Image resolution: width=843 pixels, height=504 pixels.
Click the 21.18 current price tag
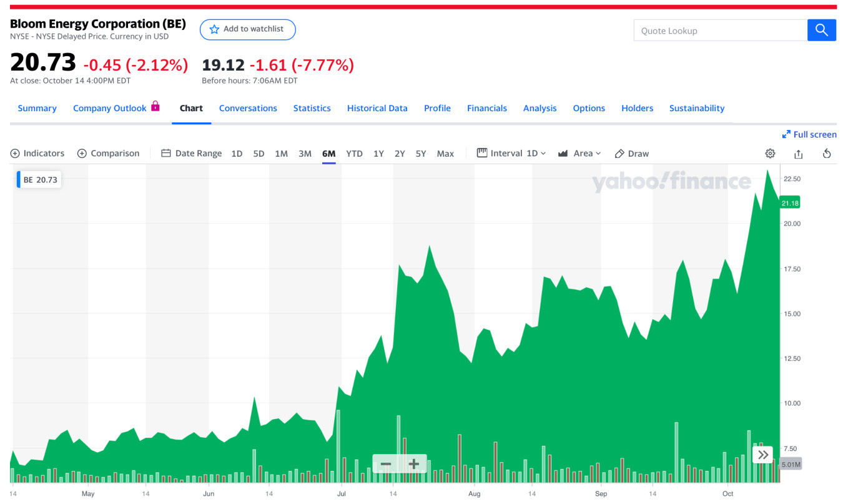tap(790, 203)
